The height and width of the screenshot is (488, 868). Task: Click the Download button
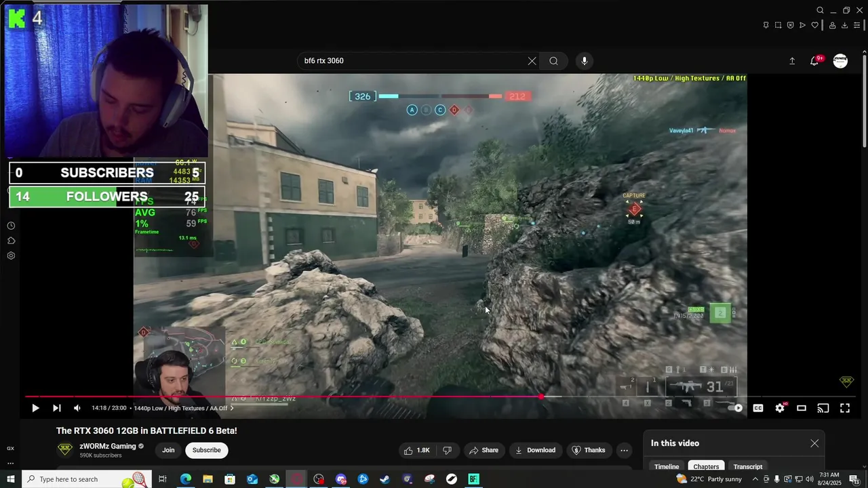coord(535,450)
